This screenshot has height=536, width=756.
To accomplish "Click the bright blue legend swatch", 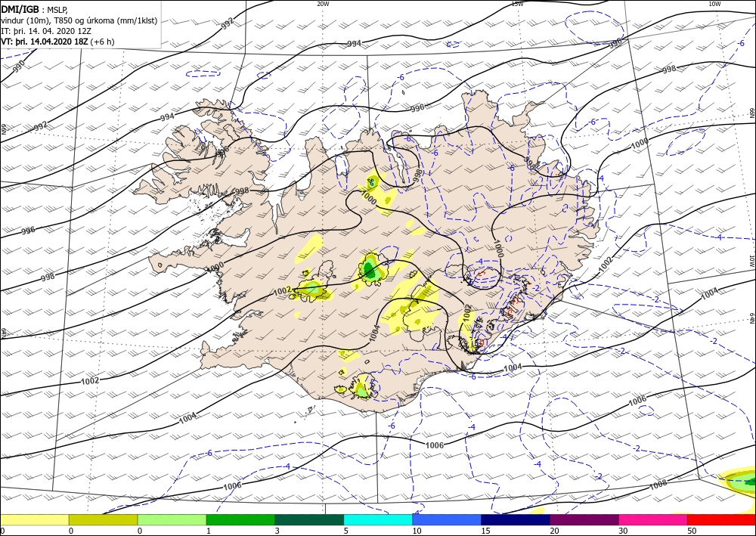I will tap(447, 519).
